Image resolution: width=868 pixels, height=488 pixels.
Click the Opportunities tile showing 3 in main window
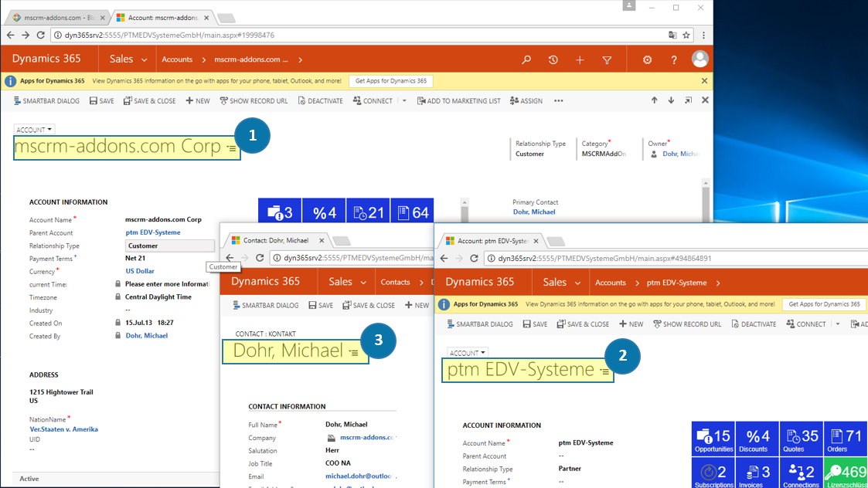pos(280,212)
